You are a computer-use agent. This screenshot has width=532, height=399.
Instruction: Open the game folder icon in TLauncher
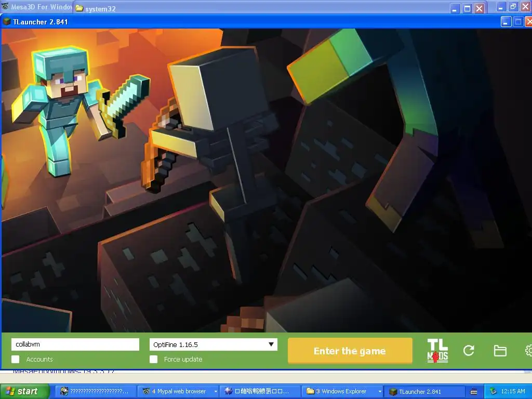point(500,351)
